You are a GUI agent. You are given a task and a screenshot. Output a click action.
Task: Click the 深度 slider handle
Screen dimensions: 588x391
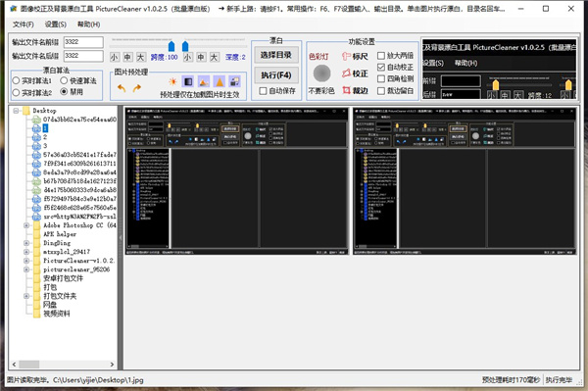click(185, 46)
